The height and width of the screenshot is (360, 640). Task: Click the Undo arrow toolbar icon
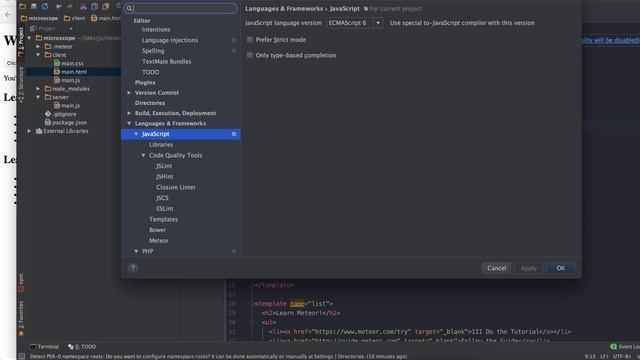tap(59, 6)
